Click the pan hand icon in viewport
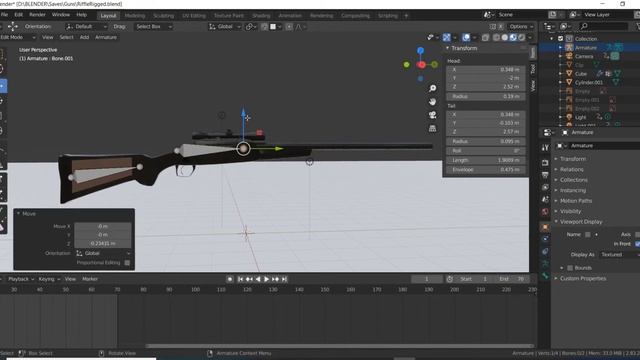Screen dimensions: 640x360 [x=433, y=102]
